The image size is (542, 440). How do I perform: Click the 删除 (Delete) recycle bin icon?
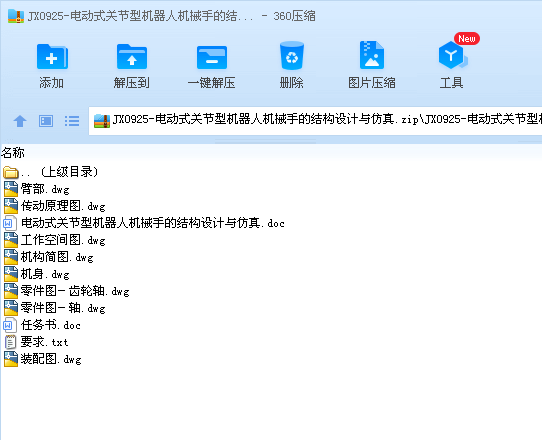(292, 56)
